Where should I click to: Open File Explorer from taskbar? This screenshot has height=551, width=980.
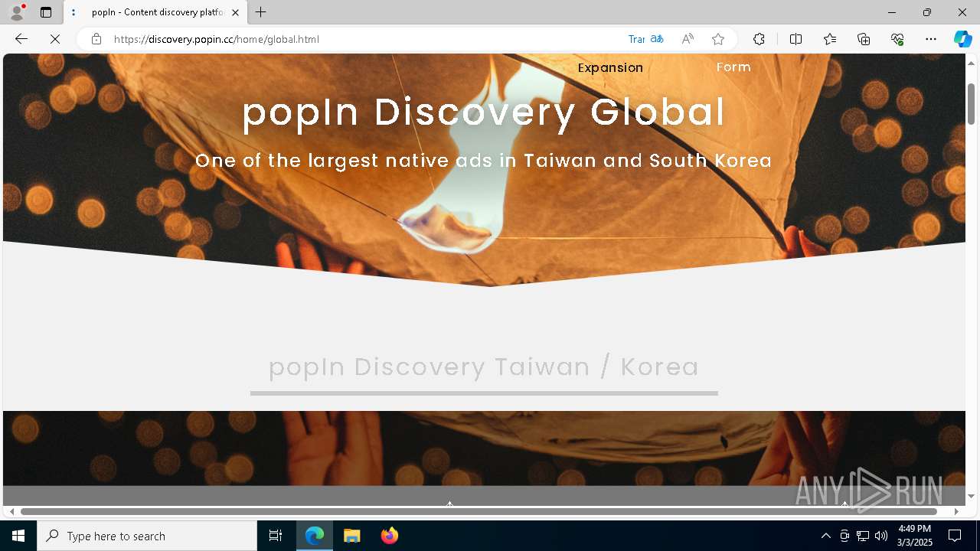tap(352, 536)
